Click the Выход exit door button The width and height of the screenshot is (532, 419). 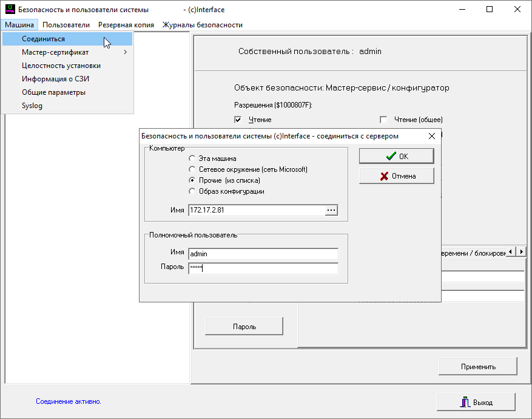click(476, 402)
